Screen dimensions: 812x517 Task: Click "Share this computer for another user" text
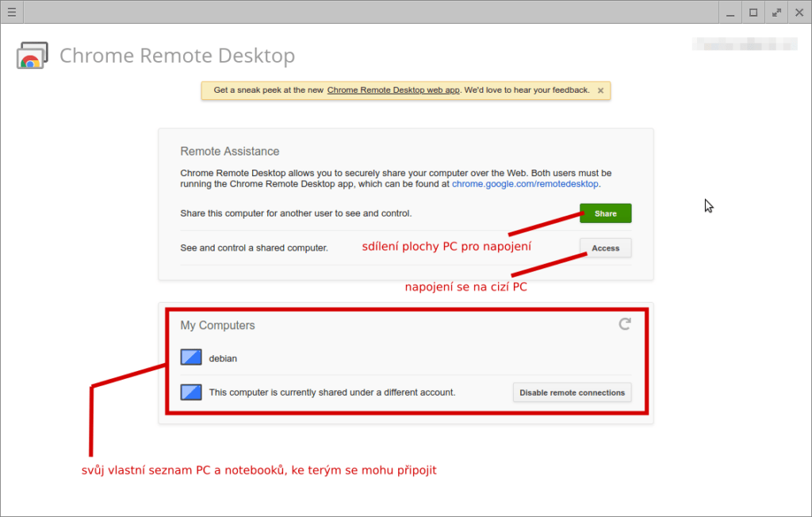[297, 213]
